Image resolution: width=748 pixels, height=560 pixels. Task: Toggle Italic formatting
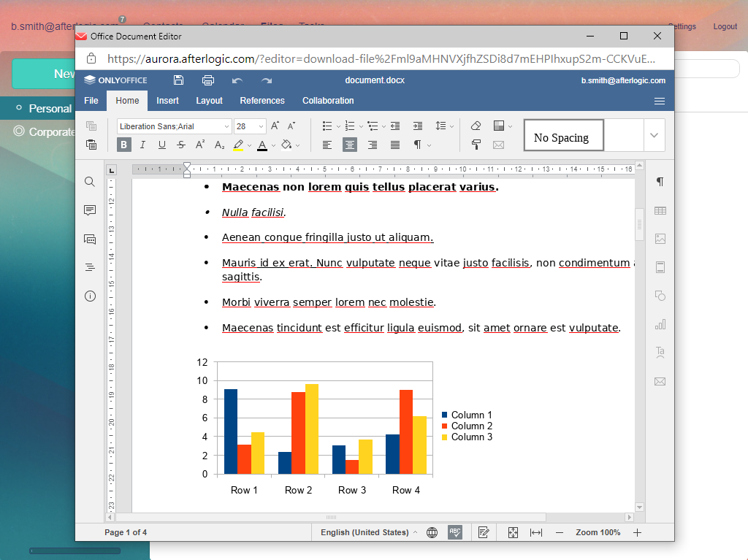click(143, 145)
